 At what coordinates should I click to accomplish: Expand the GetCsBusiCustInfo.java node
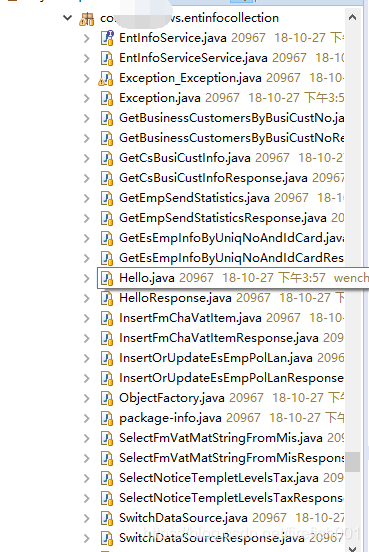click(x=87, y=158)
